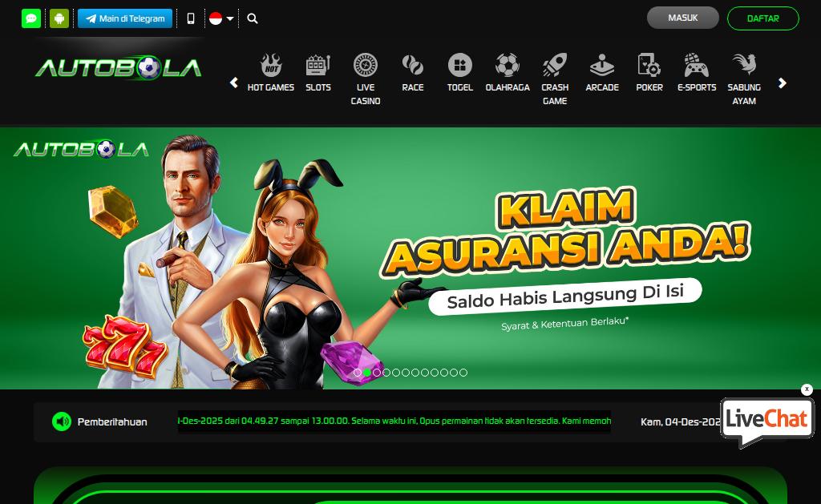
Task: Show next game categories with right arrow
Action: point(783,83)
